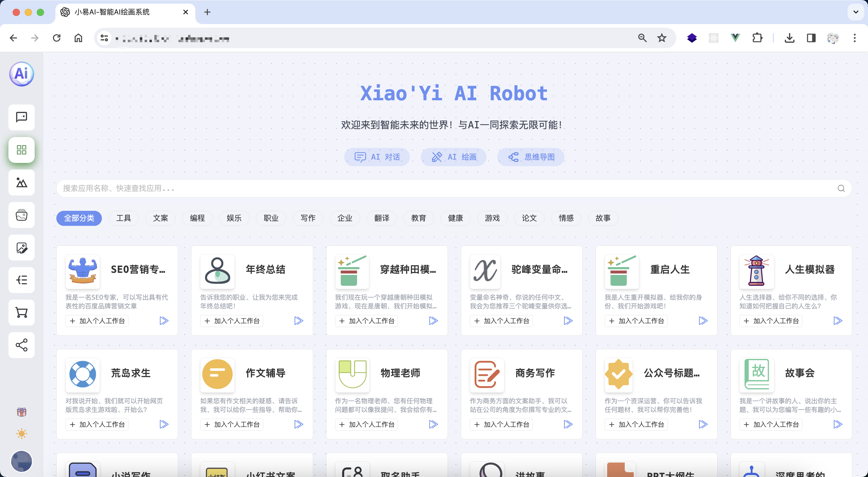Click the 荒岛求生 lifebuoy thumbnail
868x477 pixels.
click(83, 375)
